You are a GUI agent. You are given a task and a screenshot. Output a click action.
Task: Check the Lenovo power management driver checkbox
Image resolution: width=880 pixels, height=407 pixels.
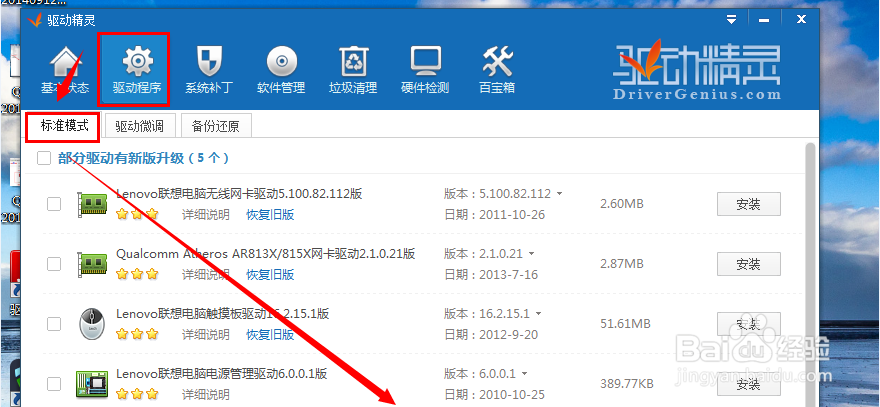[x=54, y=384]
